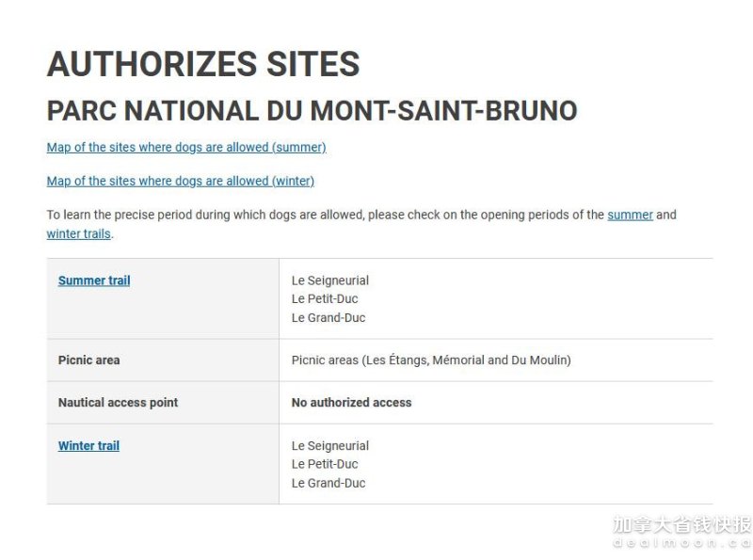Open the winter dogs-allowed map link
This screenshot has height=560, width=753.
point(181,181)
